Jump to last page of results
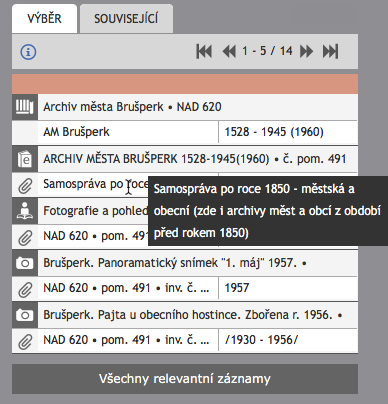This screenshot has width=388, height=404. click(x=331, y=52)
